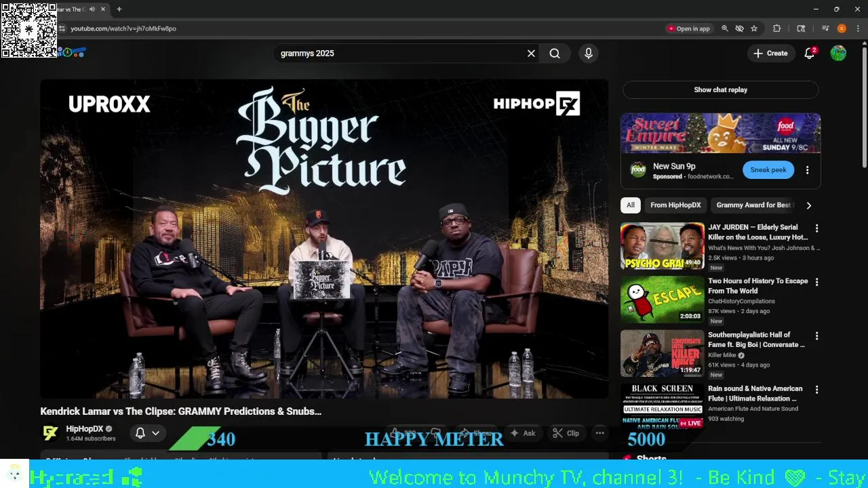
Task: Click the Kendrick Lamar vs The Clipse title
Action: point(181,411)
